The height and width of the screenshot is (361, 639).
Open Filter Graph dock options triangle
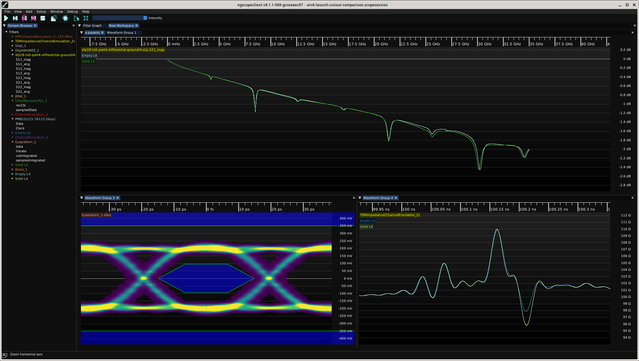click(79, 25)
